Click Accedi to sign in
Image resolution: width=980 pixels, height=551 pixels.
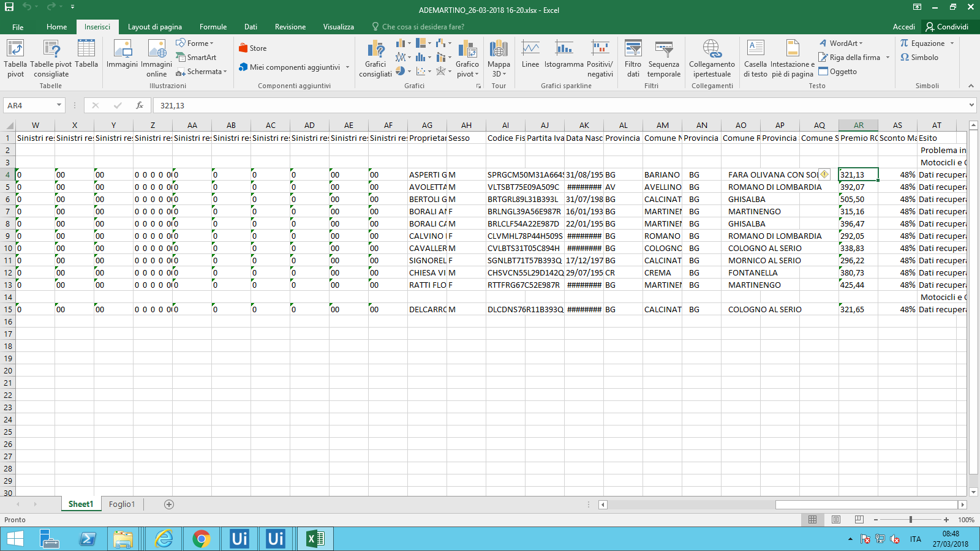pyautogui.click(x=903, y=27)
